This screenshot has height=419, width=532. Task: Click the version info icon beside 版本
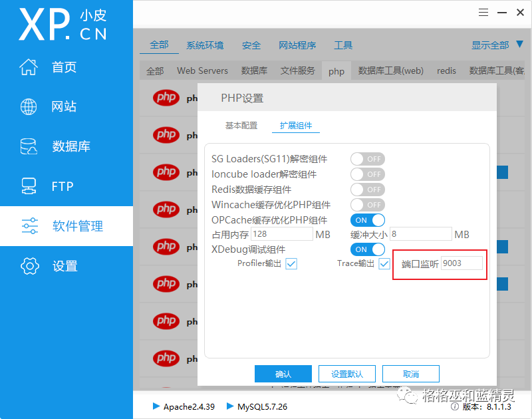(x=455, y=406)
